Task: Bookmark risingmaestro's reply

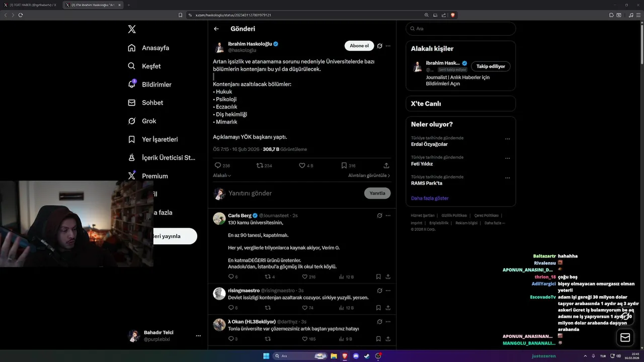Action: coord(378,308)
